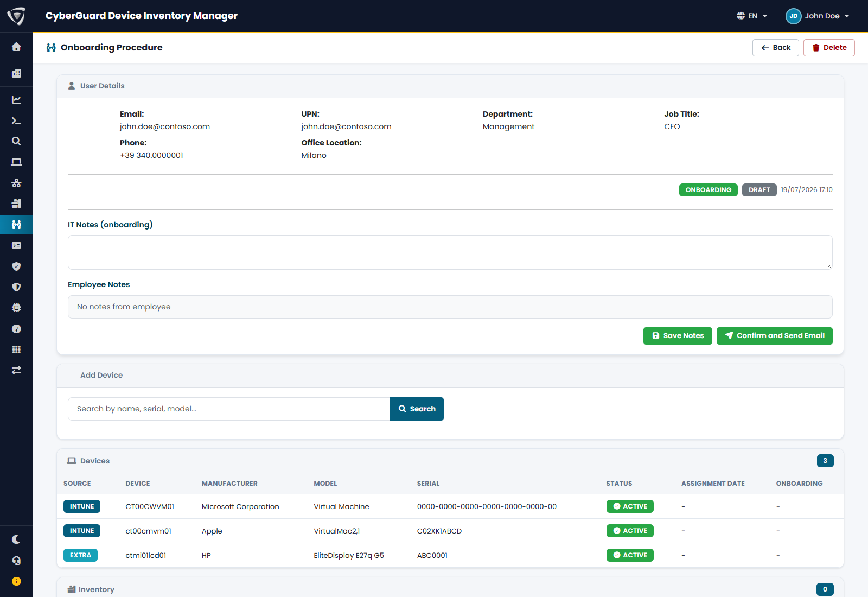Image resolution: width=868 pixels, height=597 pixels.
Task: Click ACTIVE status of EliteDisplay row
Action: [630, 555]
